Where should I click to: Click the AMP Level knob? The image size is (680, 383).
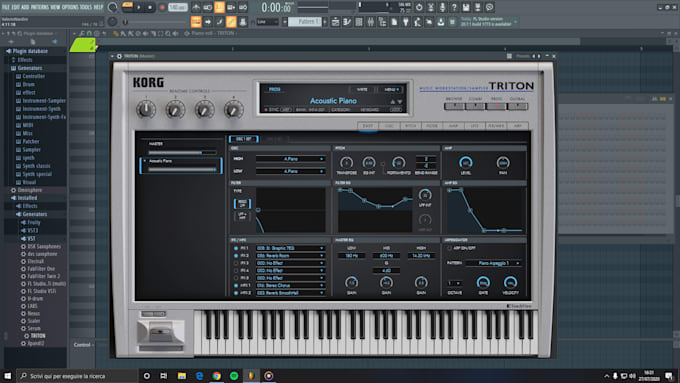pyautogui.click(x=465, y=163)
